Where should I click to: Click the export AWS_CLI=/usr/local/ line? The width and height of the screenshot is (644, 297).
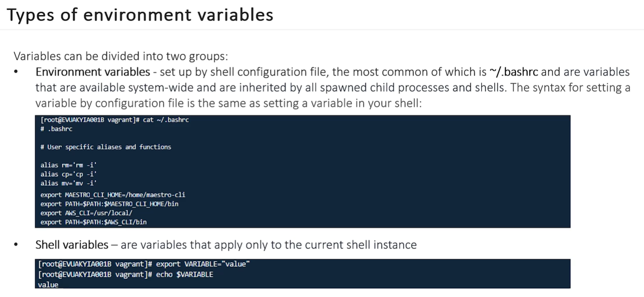(x=86, y=213)
